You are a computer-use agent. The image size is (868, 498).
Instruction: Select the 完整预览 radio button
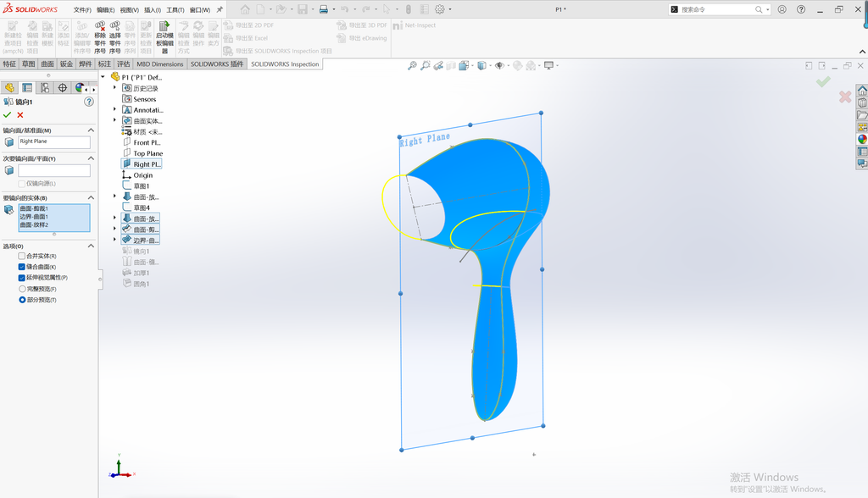click(x=23, y=289)
